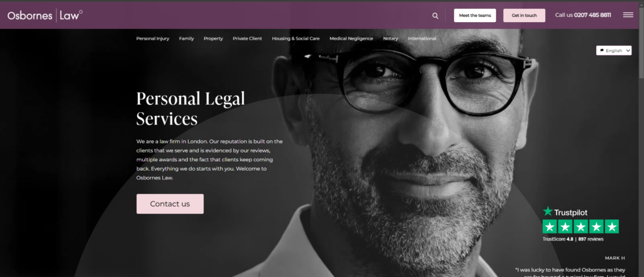This screenshot has width=644, height=277.
Task: Open the Family menu item
Action: tap(186, 38)
